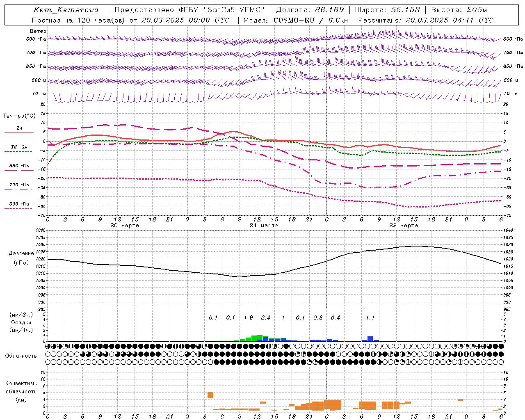Click the 'Давление' pressure panel label
The width and height of the screenshot is (525, 420).
pyautogui.click(x=21, y=253)
